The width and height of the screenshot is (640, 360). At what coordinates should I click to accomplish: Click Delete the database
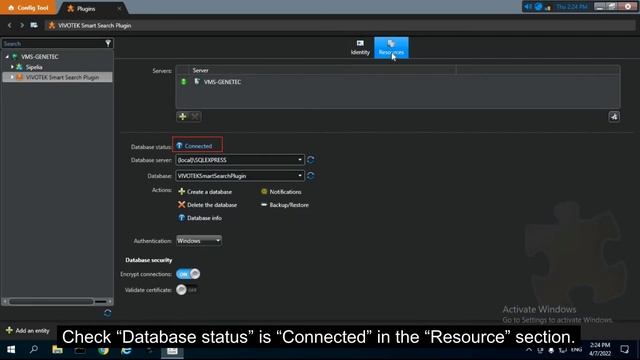pyautogui.click(x=208, y=205)
